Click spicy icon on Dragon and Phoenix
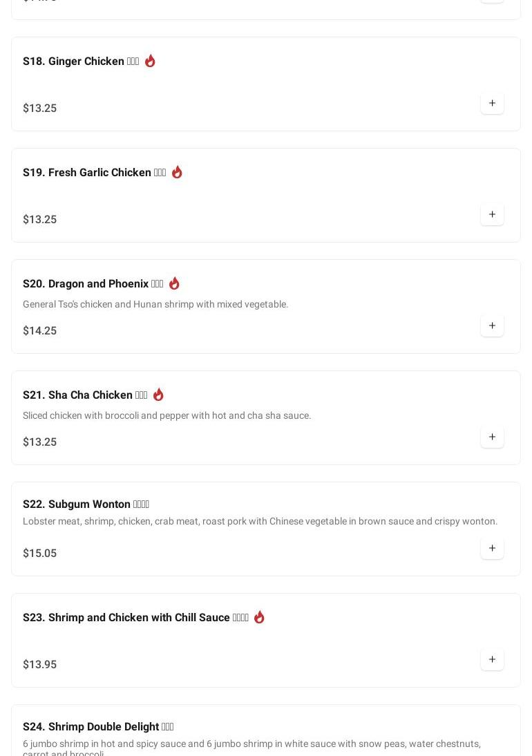Screen dimensions: 532x756 [174, 283]
